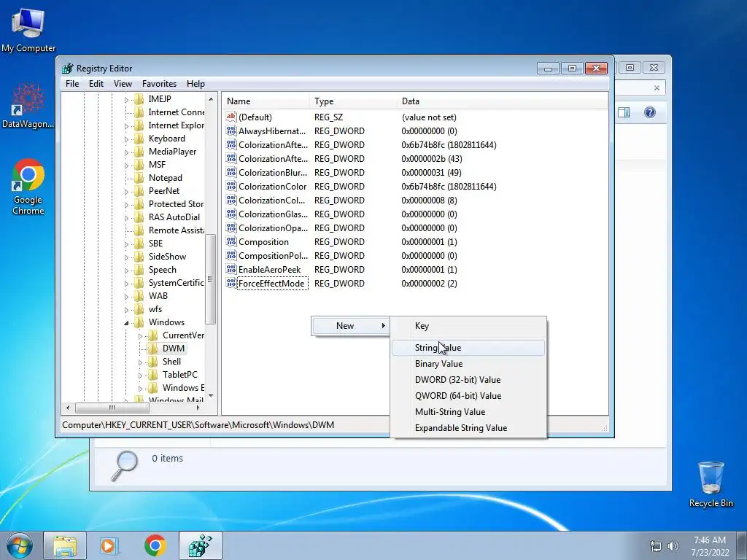Image resolution: width=747 pixels, height=560 pixels.
Task: Expand the Shell subkey
Action: click(140, 362)
